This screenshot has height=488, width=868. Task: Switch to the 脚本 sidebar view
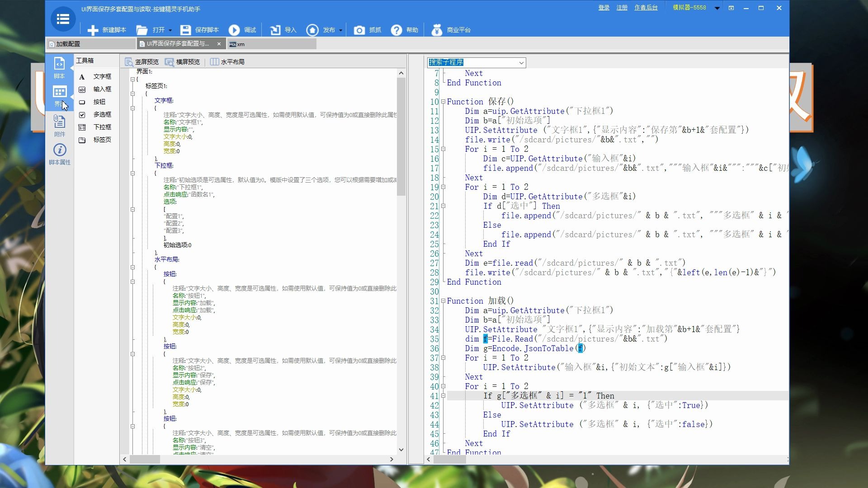(x=59, y=68)
